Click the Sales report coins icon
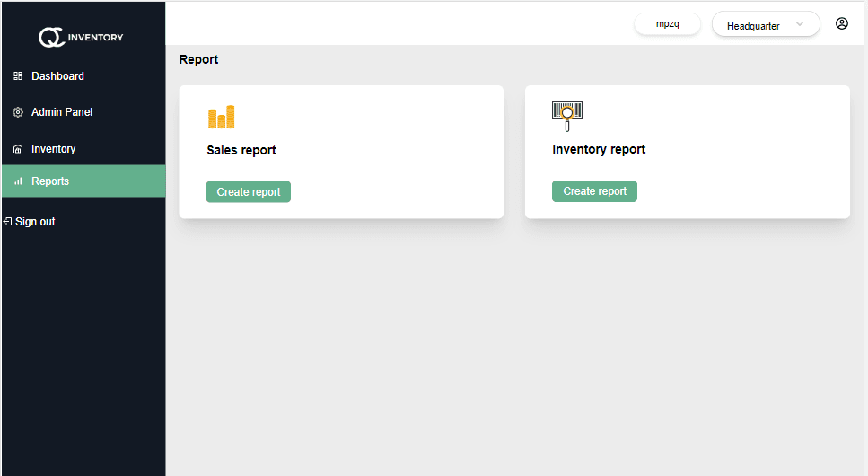This screenshot has width=868, height=476. click(222, 117)
